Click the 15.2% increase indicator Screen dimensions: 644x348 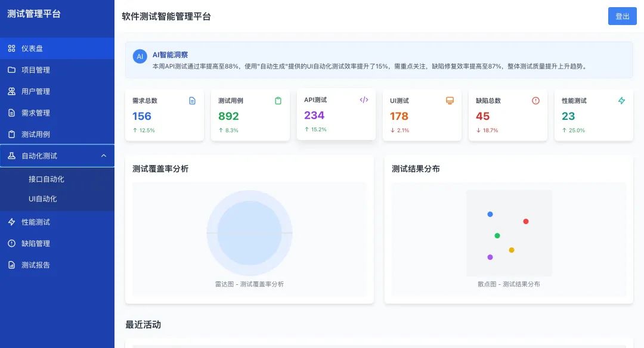tap(315, 129)
